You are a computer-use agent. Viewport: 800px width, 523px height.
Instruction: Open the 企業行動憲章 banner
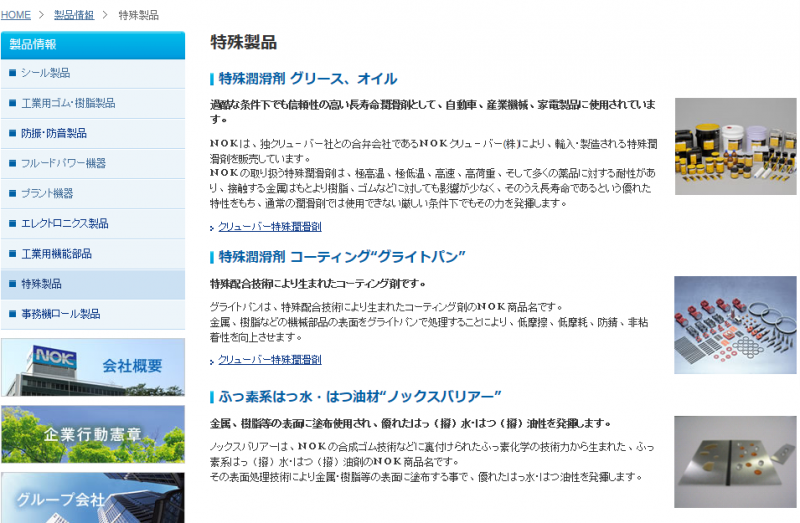(93, 435)
